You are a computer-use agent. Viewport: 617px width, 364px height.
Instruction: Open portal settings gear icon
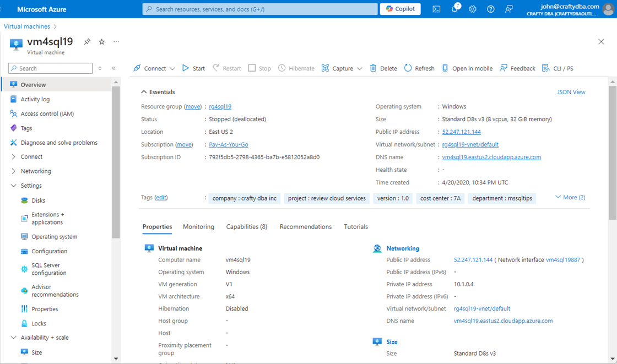click(x=473, y=9)
